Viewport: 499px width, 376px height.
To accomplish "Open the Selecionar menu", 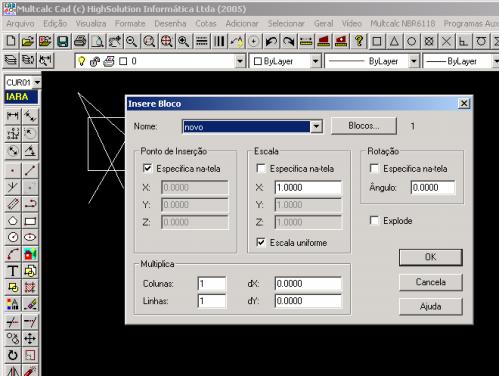I will tap(286, 23).
